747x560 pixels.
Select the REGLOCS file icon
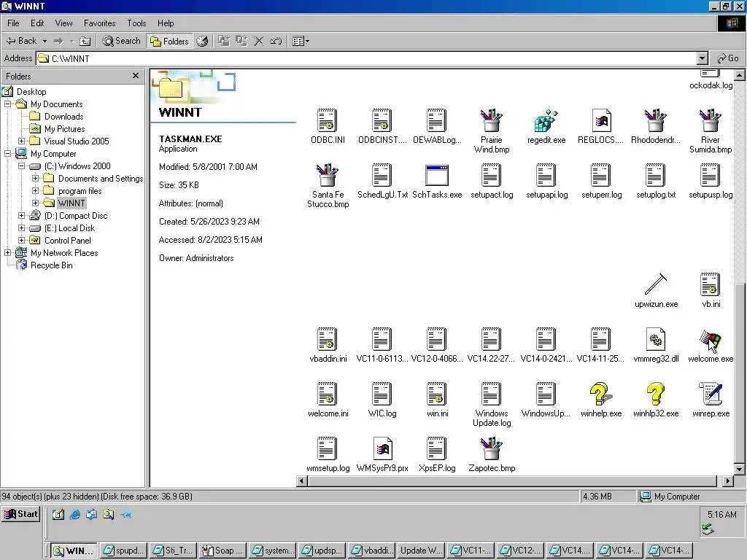coord(601,120)
